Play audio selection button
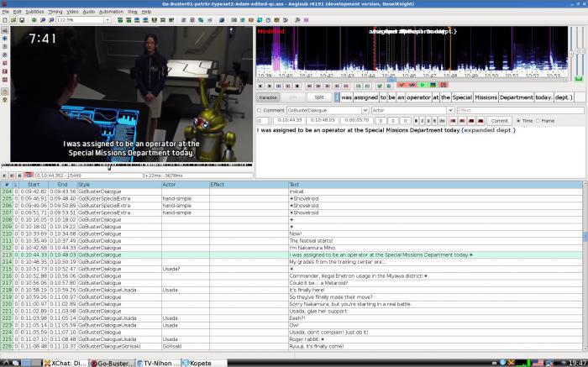Viewport: 588px width, 367px height. pos(278,86)
